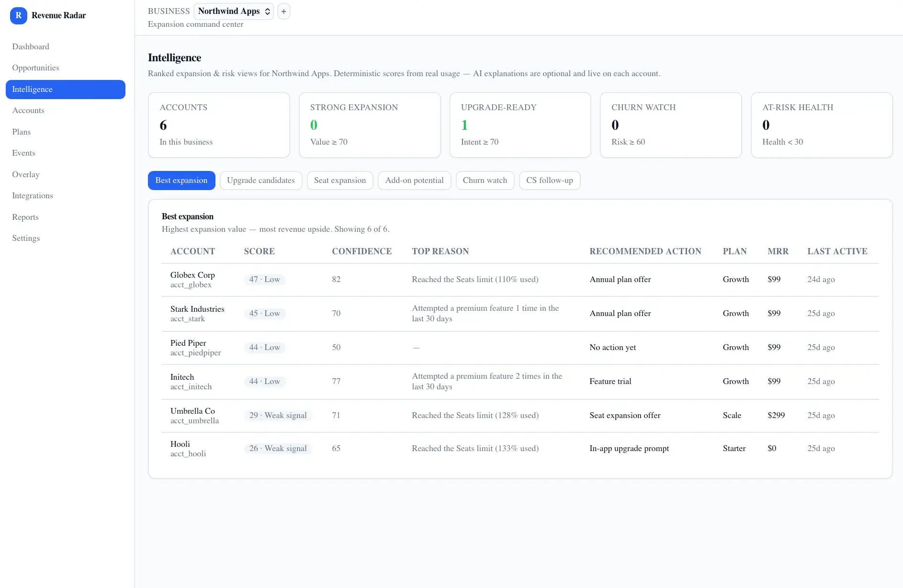Image resolution: width=903 pixels, height=588 pixels.
Task: Open the Churn watch tab
Action: click(x=485, y=181)
